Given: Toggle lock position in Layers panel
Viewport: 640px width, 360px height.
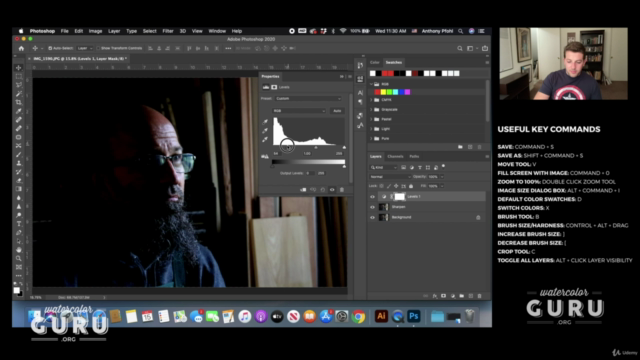Looking at the screenshot, I should (396, 186).
